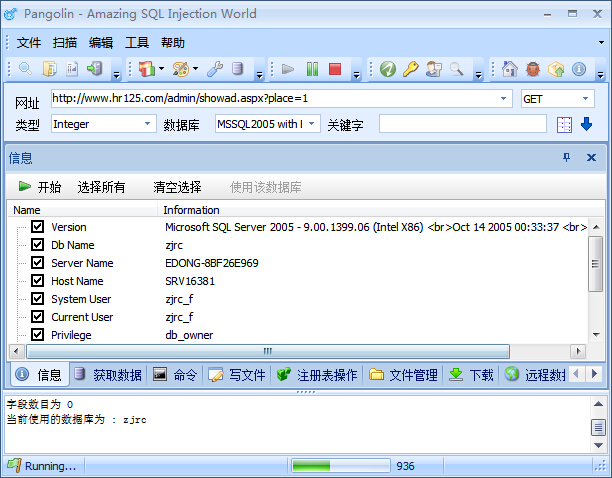This screenshot has height=478, width=612.
Task: Click the blue down arrow icon
Action: coord(586,124)
